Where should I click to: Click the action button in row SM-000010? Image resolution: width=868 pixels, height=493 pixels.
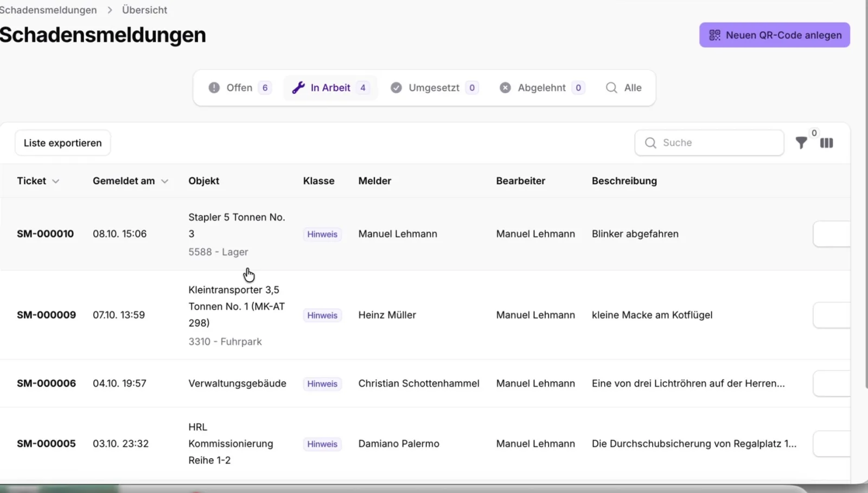click(x=832, y=234)
